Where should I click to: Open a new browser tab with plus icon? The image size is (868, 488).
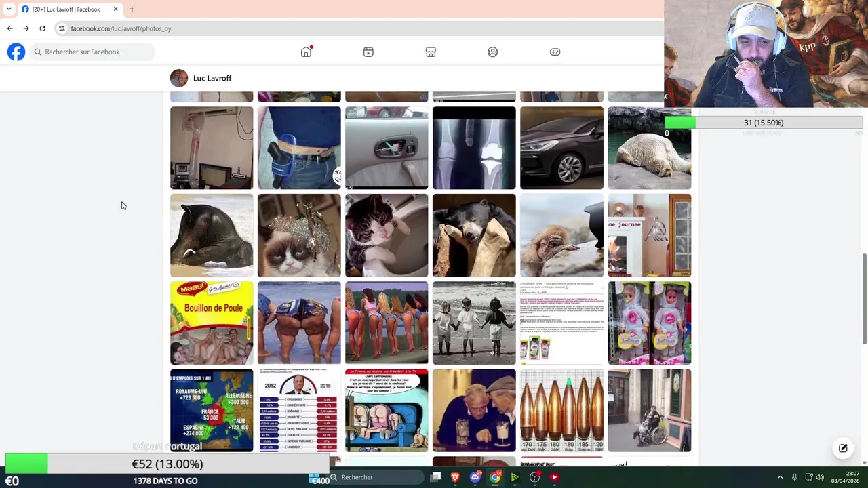tap(132, 9)
